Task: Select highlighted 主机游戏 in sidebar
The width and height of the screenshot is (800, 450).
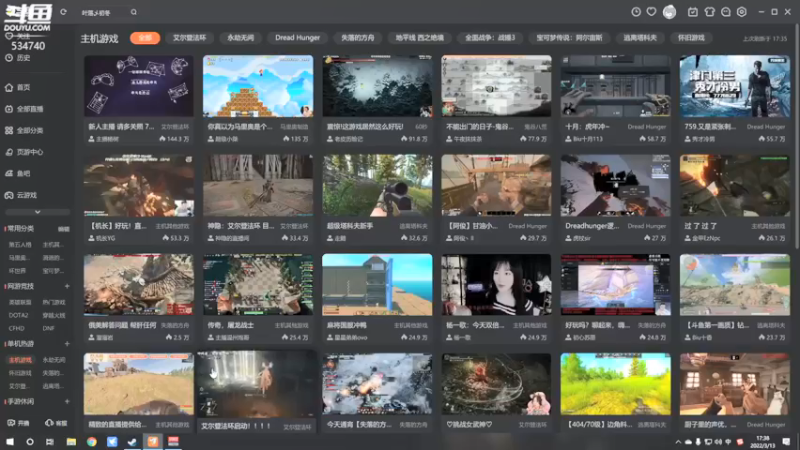Action: click(x=20, y=360)
